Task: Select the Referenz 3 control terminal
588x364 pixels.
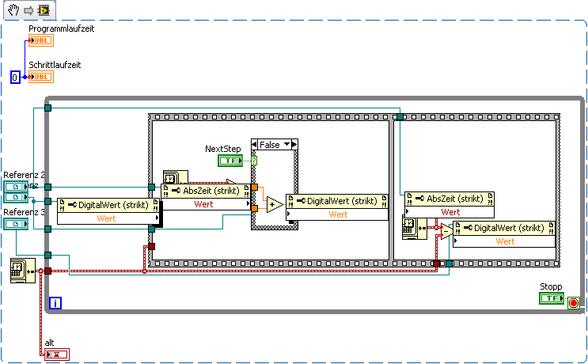Action: (16, 224)
